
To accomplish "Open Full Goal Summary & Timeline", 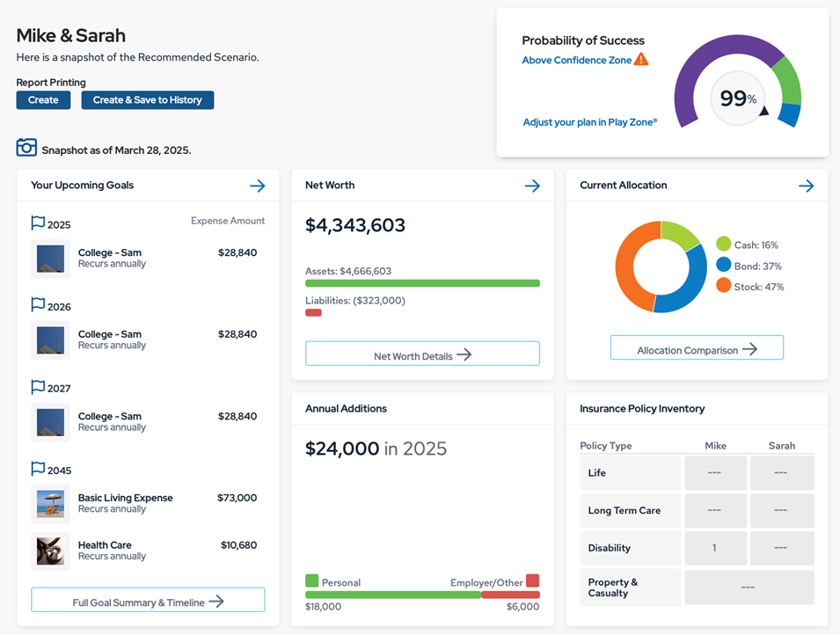I will 147,599.
